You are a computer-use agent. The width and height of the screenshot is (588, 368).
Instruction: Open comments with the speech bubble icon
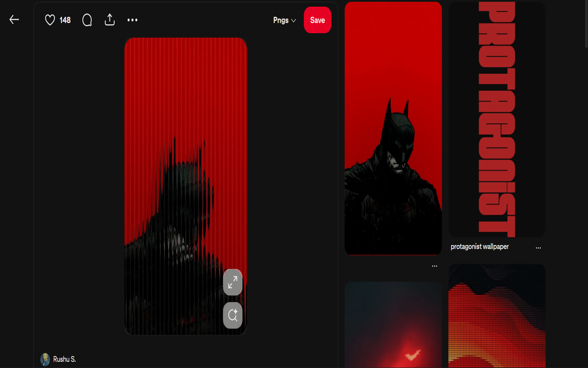(87, 20)
